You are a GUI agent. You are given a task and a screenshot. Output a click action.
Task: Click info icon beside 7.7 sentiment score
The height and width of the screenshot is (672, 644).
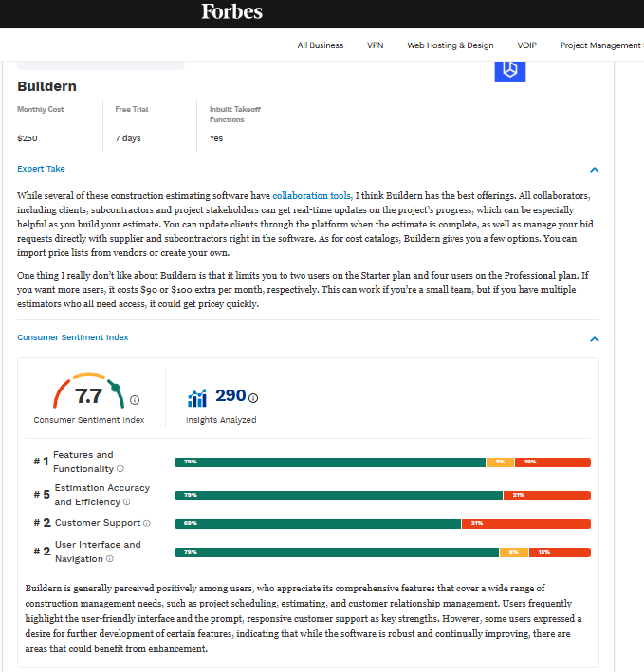pos(135,400)
